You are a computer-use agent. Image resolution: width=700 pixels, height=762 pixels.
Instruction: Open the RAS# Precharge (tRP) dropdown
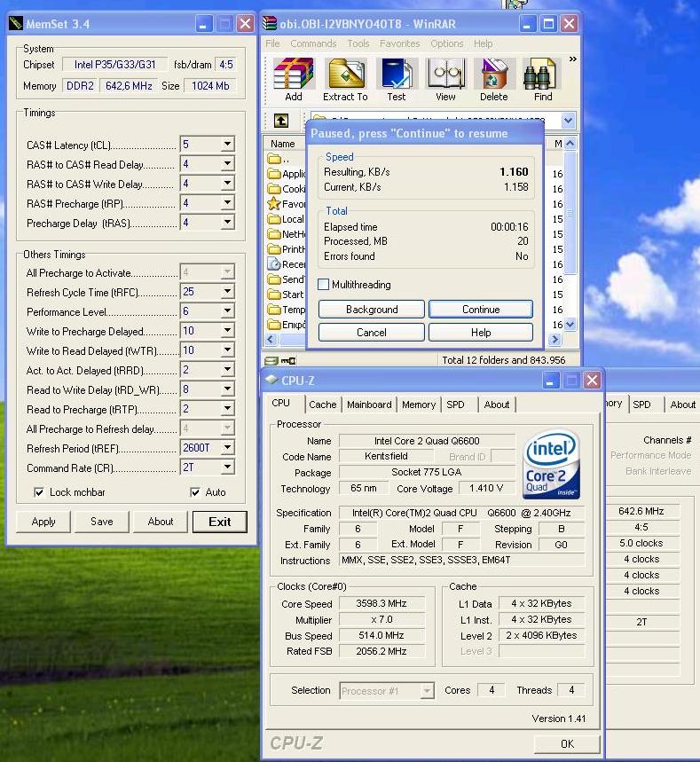click(227, 202)
